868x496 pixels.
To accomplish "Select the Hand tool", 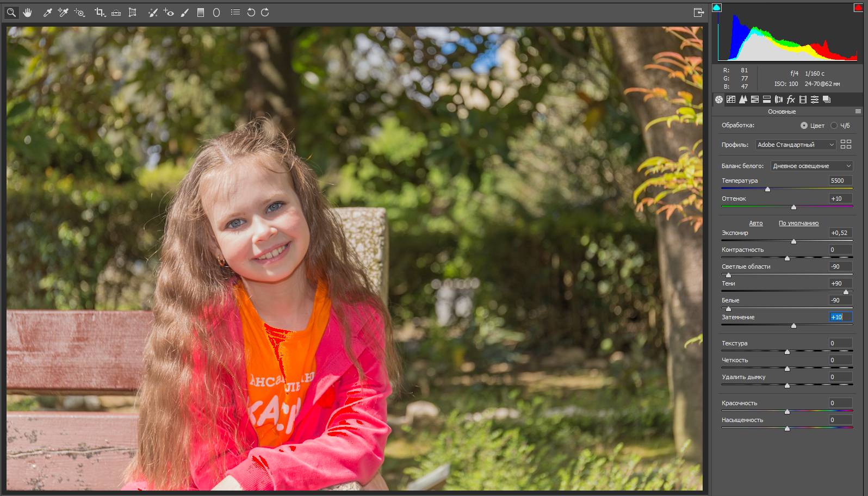I will click(27, 13).
